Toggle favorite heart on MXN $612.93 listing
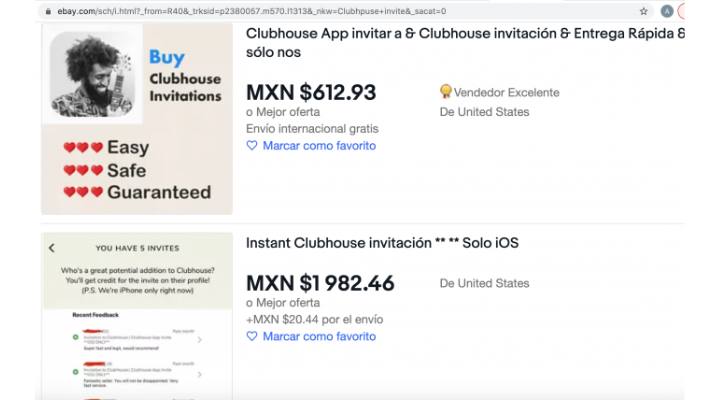The image size is (720, 400). pos(252,145)
